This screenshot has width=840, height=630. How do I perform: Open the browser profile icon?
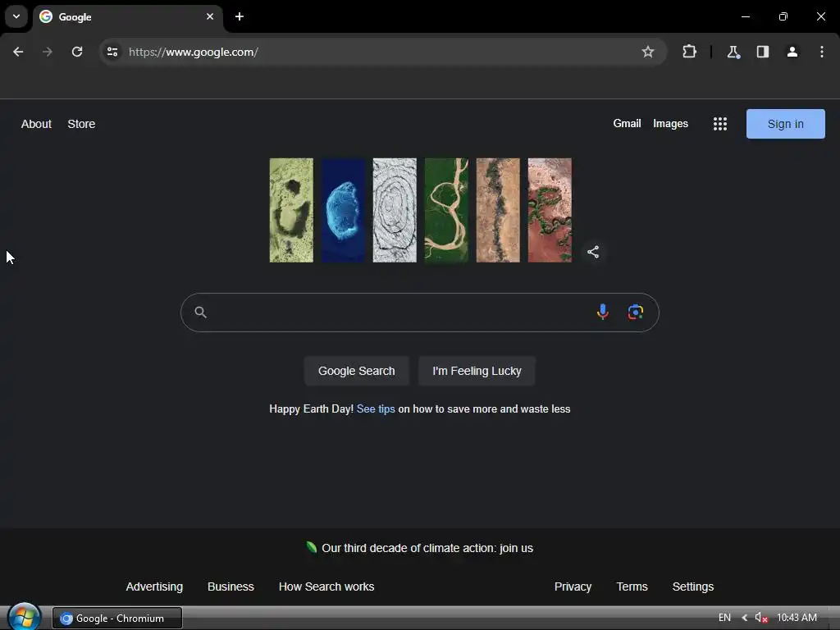click(792, 52)
